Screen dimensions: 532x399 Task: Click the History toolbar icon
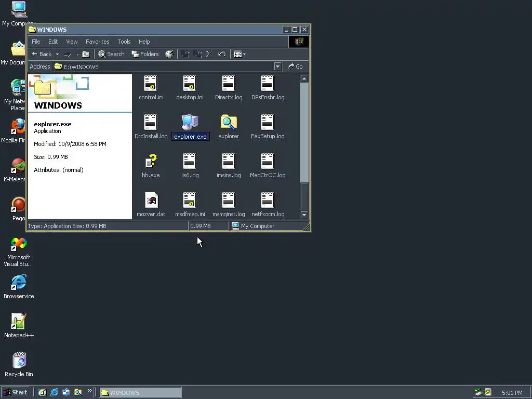169,54
